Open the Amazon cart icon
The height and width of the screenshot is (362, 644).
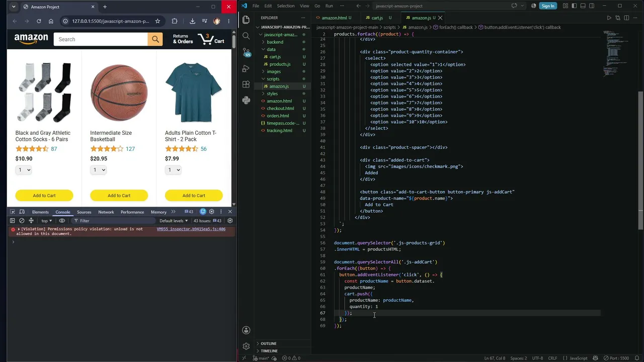click(211, 39)
